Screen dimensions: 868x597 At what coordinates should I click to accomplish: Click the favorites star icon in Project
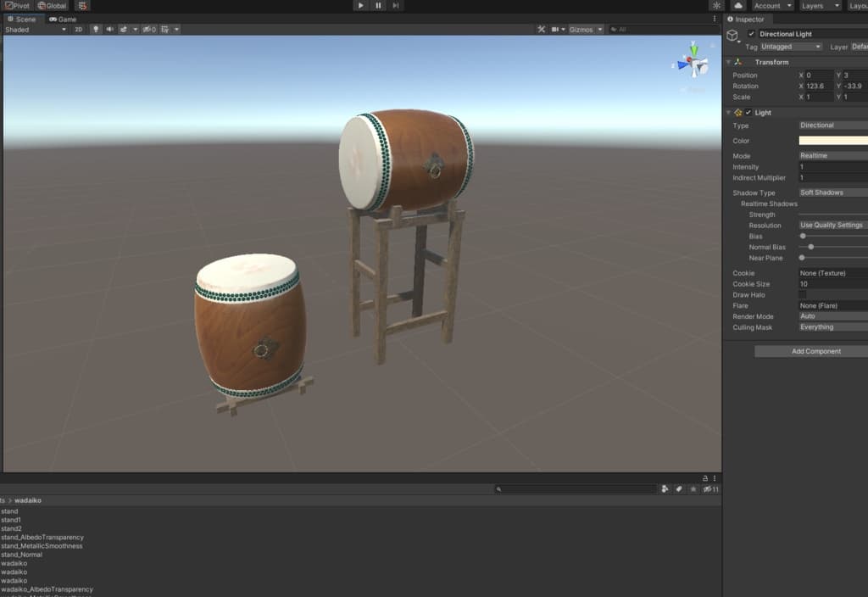693,489
